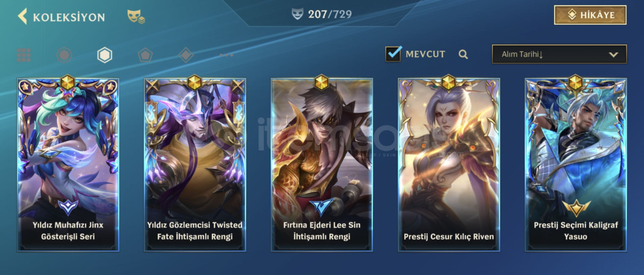
Task: Select the circle rarity filter icon
Action: click(x=64, y=55)
